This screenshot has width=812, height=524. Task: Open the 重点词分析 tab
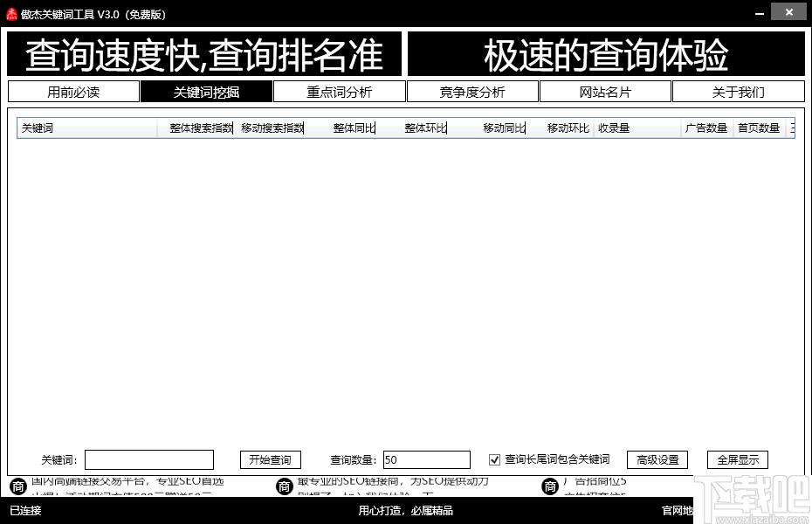[x=339, y=92]
